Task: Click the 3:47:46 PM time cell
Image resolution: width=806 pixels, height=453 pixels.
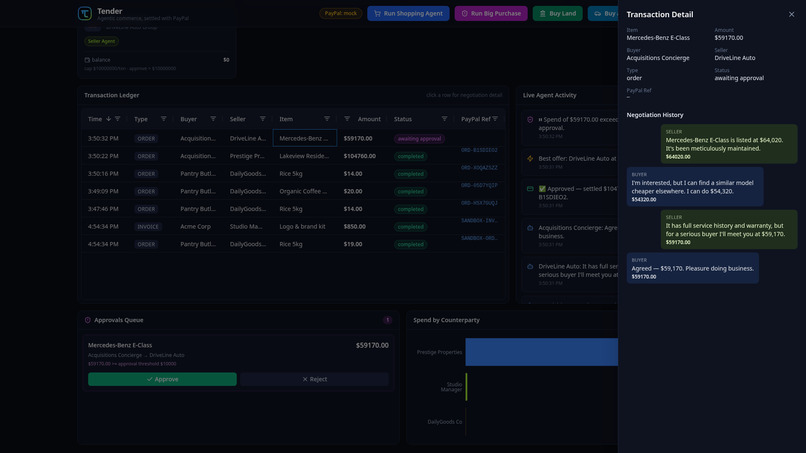Action: tap(103, 209)
